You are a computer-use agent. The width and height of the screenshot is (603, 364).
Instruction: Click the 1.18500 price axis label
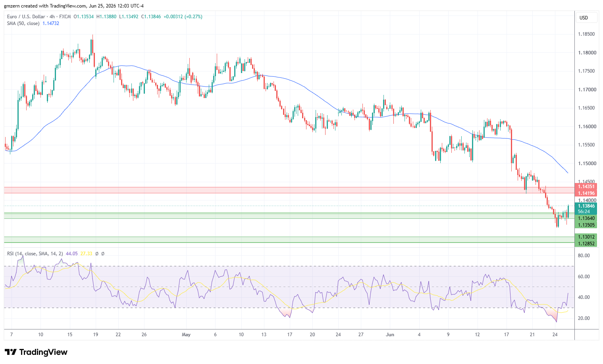(586, 34)
